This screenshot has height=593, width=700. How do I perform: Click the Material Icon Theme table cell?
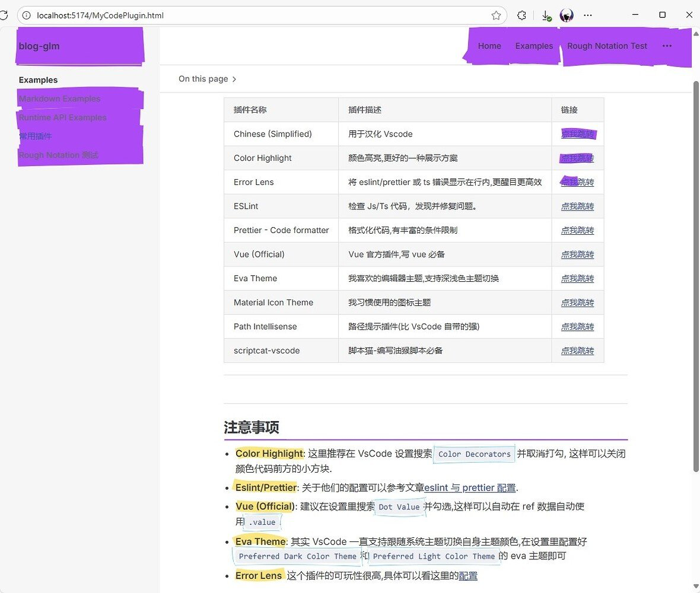[x=281, y=302]
